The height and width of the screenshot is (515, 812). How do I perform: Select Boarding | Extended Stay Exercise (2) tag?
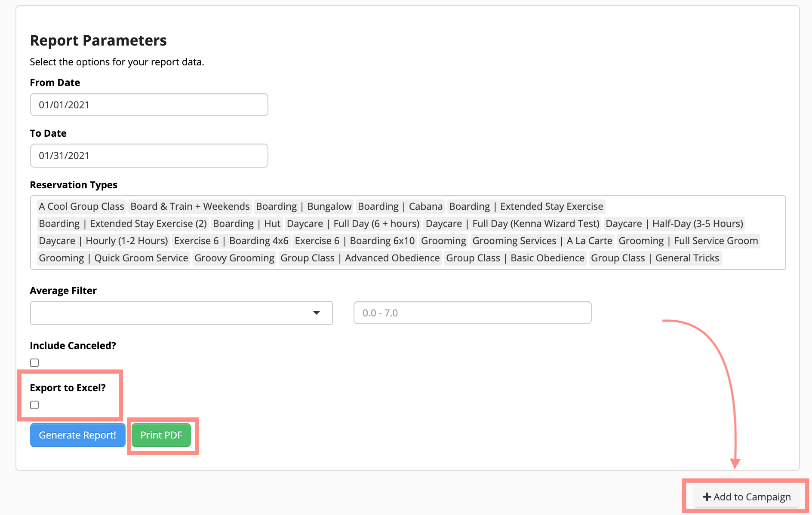123,224
